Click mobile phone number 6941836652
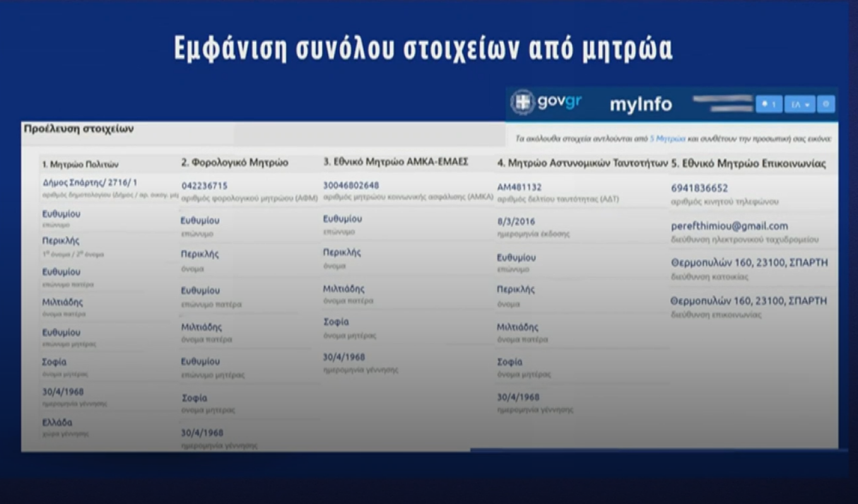The height and width of the screenshot is (504, 858). (699, 188)
